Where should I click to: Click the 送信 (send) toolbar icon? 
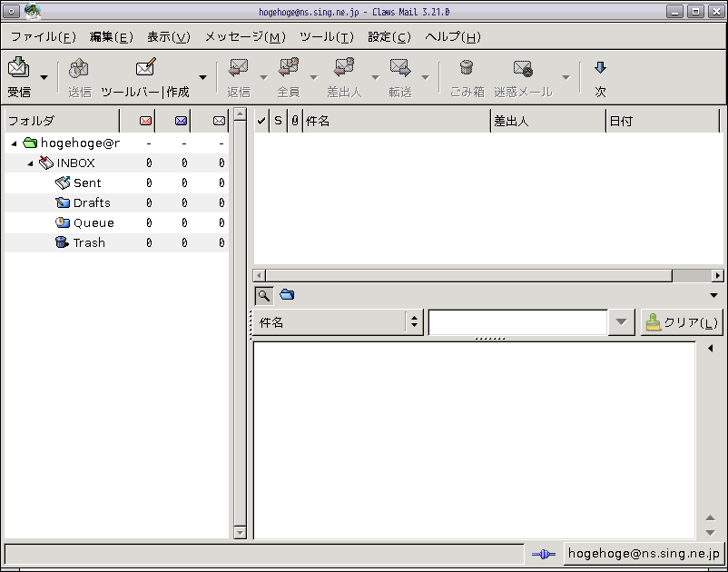[79, 68]
